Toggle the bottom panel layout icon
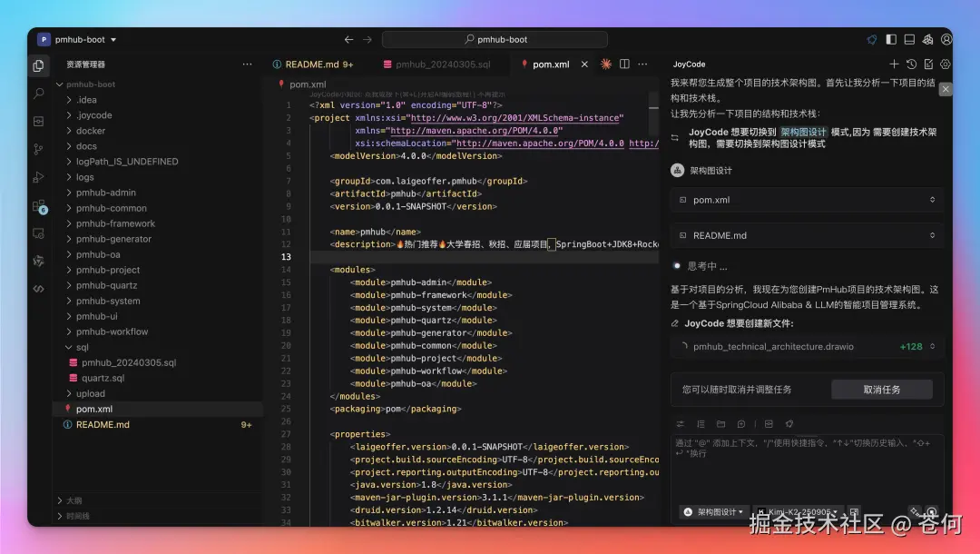Viewport: 980px width, 554px height. tap(909, 39)
